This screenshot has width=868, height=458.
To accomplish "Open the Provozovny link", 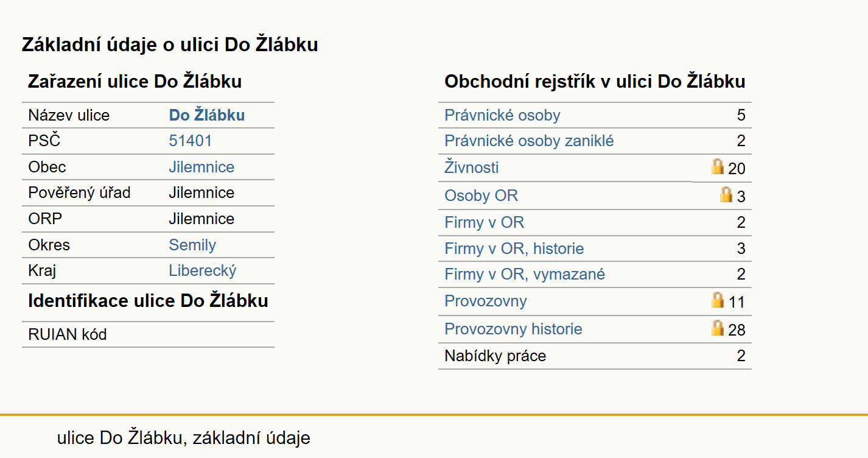I will [486, 301].
